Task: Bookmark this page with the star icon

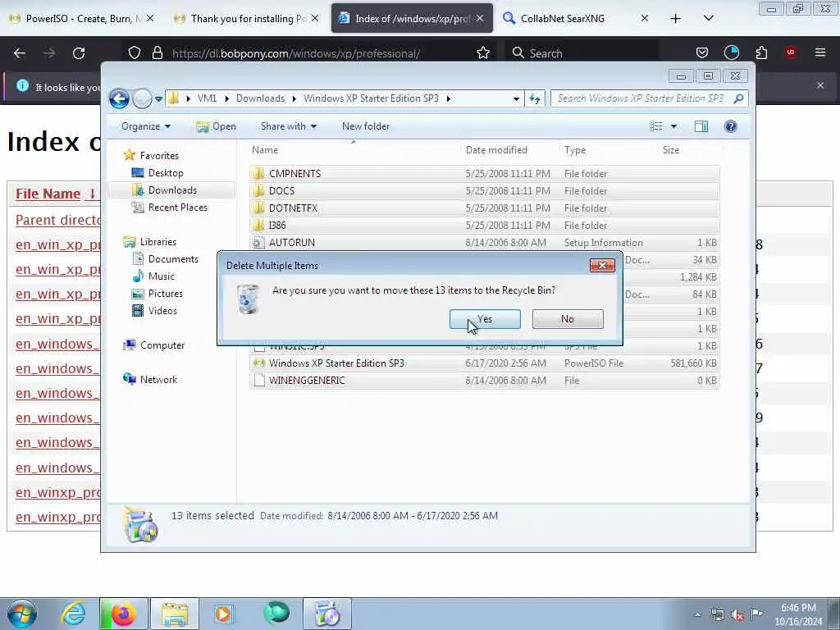Action: pyautogui.click(x=482, y=53)
